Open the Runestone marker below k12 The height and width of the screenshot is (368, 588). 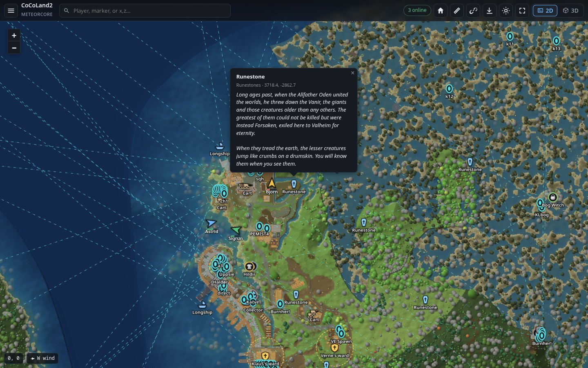[x=470, y=162]
